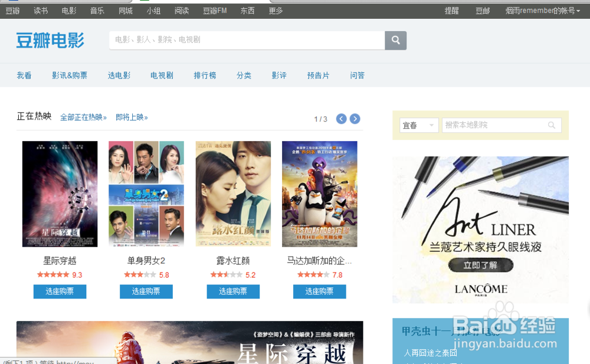Click the local cinema search magnifier
This screenshot has height=364, width=590.
pos(551,125)
